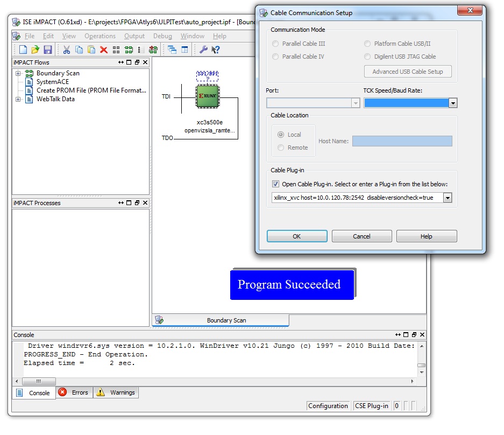504x435 pixels.
Task: Click the Cut scissors icon
Action: tap(67, 50)
